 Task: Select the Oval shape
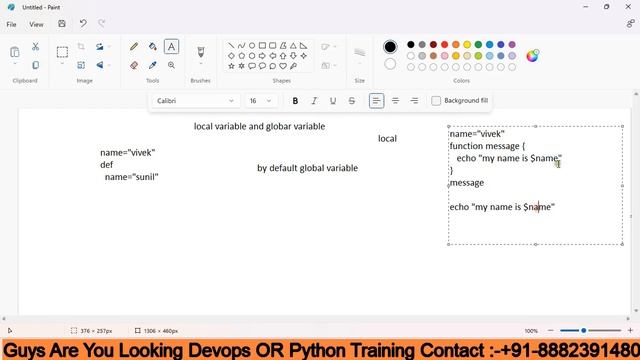click(252, 45)
